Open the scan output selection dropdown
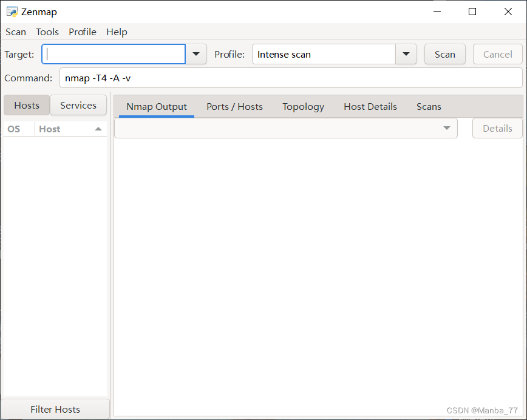This screenshot has height=420, width=527. (x=286, y=128)
